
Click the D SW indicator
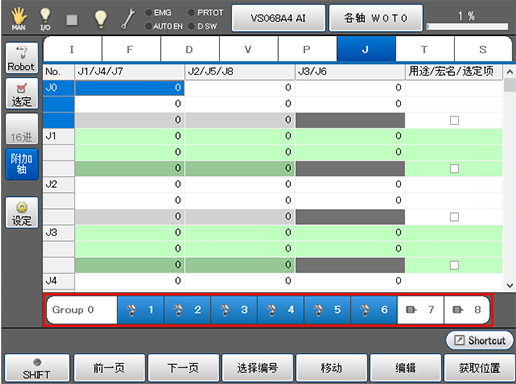tap(202, 26)
